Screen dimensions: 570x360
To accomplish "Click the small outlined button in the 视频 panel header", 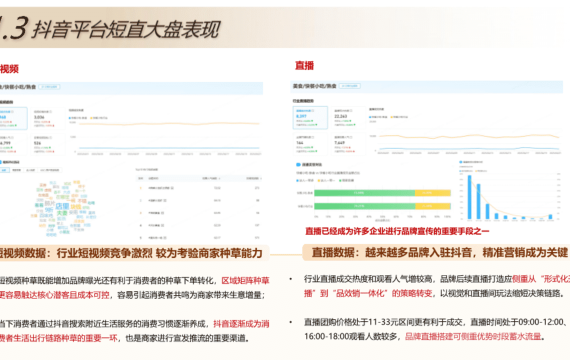I will coord(49,87).
